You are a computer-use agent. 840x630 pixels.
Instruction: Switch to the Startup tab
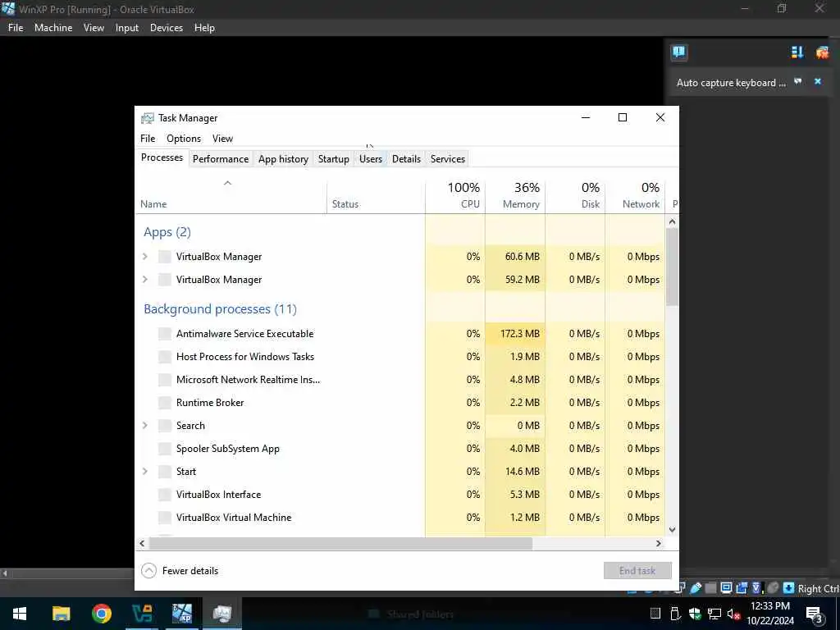tap(333, 159)
